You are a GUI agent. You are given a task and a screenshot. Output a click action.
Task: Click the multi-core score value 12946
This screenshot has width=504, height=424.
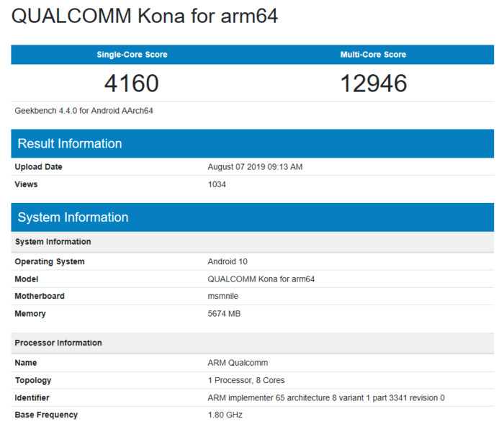373,84
